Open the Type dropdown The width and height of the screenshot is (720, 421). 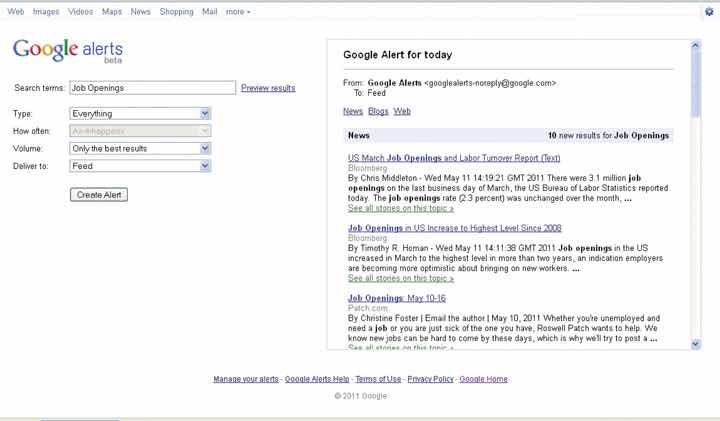[x=140, y=114]
